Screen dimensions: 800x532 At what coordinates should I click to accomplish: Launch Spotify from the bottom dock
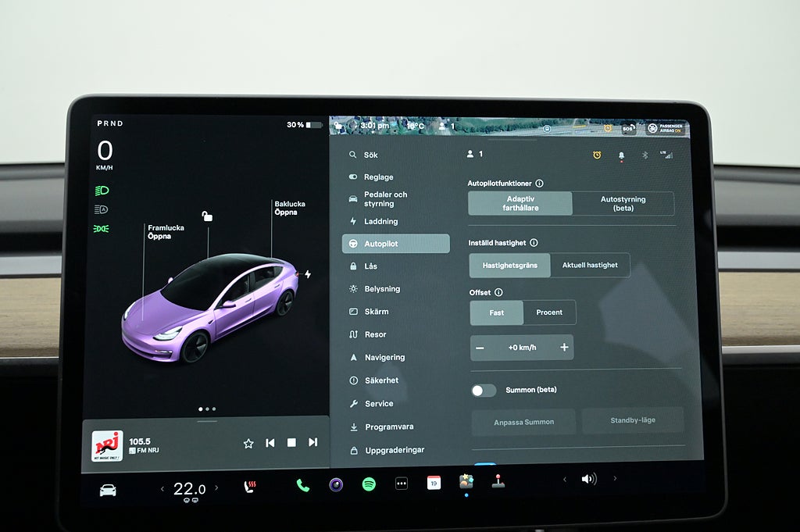[369, 484]
